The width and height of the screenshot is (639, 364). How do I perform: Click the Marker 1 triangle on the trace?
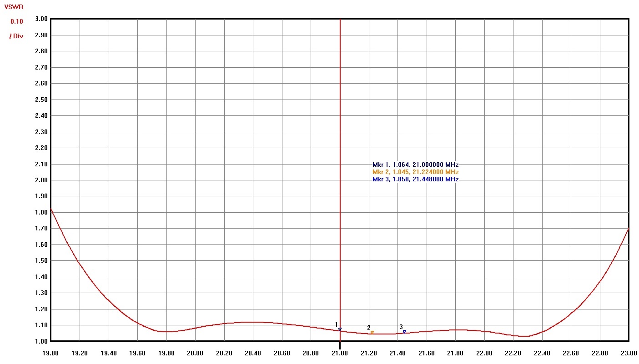(x=340, y=329)
